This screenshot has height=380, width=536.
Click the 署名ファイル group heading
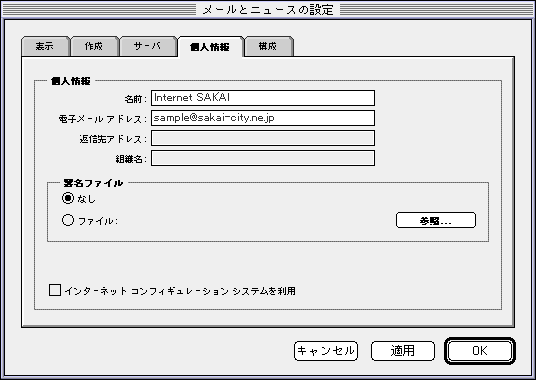point(93,183)
